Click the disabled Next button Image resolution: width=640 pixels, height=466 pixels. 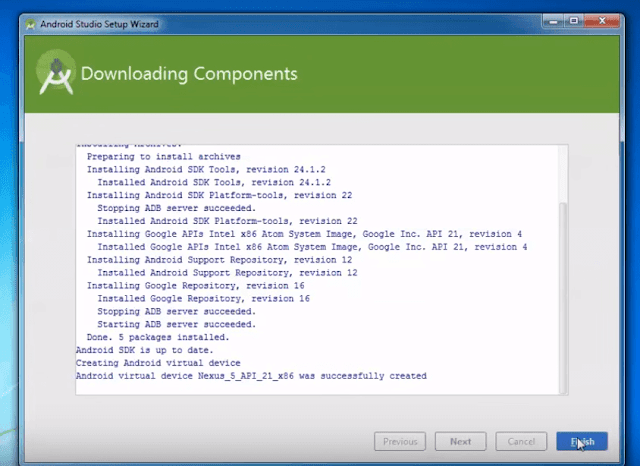tap(460, 441)
